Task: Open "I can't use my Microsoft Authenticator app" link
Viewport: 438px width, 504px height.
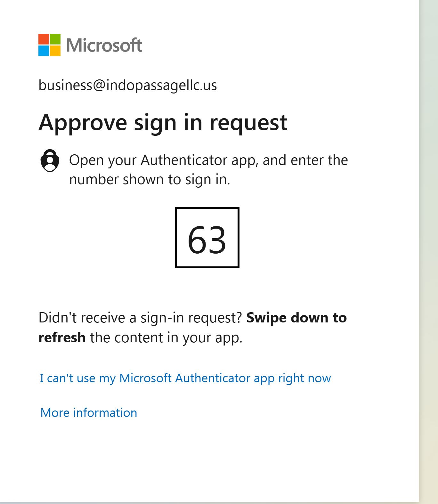Action: point(185,378)
